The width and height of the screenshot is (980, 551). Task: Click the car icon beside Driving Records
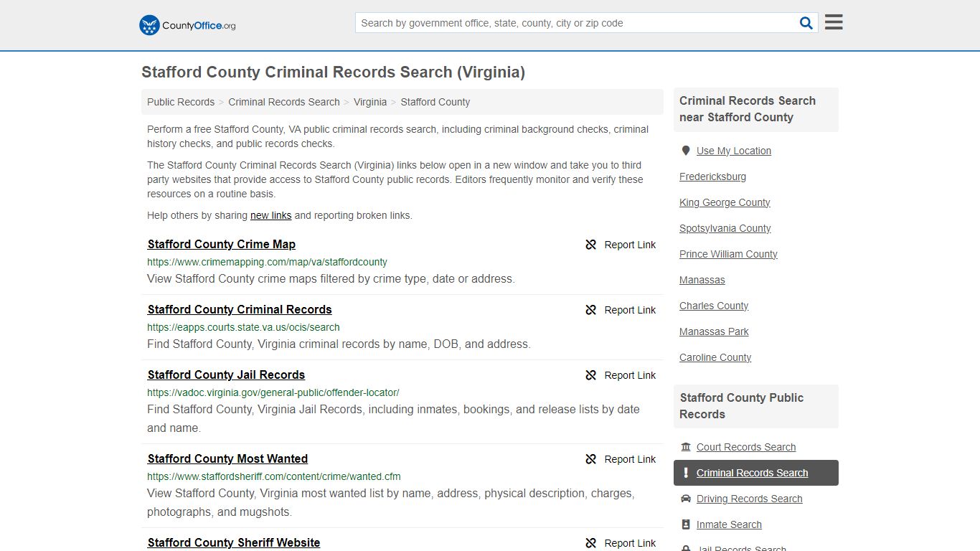(x=686, y=499)
